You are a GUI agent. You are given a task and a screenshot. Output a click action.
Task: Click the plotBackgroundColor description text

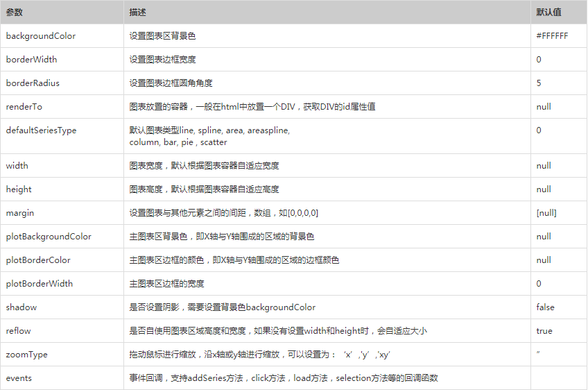[222, 237]
